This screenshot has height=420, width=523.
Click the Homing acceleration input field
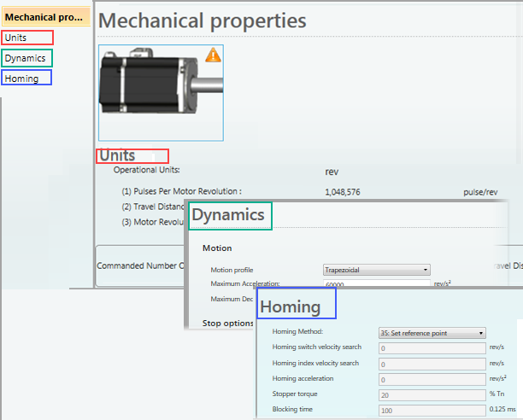432,380
